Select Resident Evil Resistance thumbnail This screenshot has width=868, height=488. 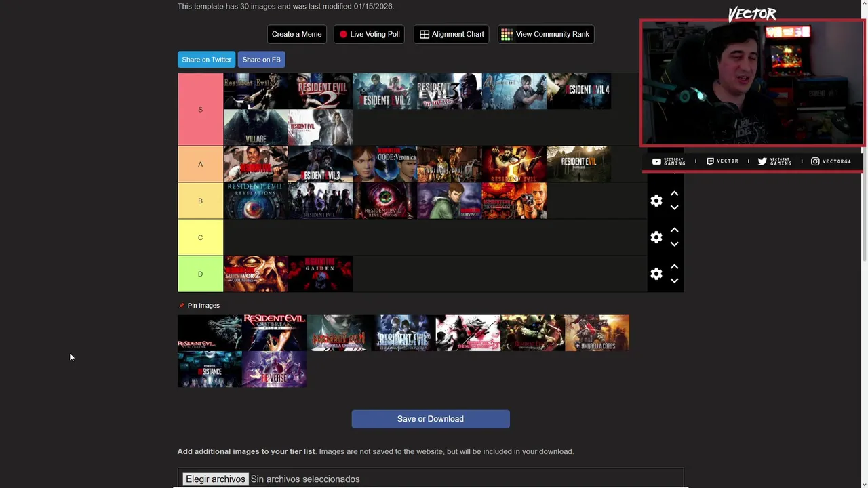[210, 369]
